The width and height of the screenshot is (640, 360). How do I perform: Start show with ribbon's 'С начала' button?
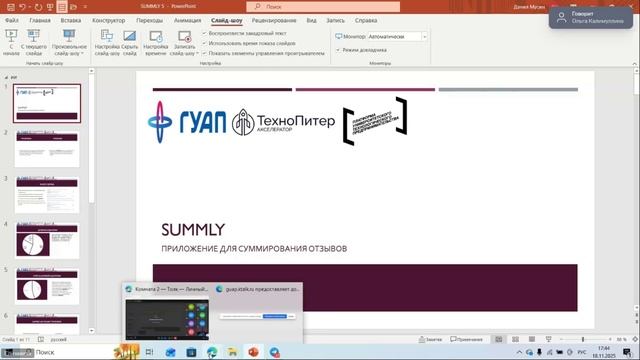pyautogui.click(x=11, y=42)
